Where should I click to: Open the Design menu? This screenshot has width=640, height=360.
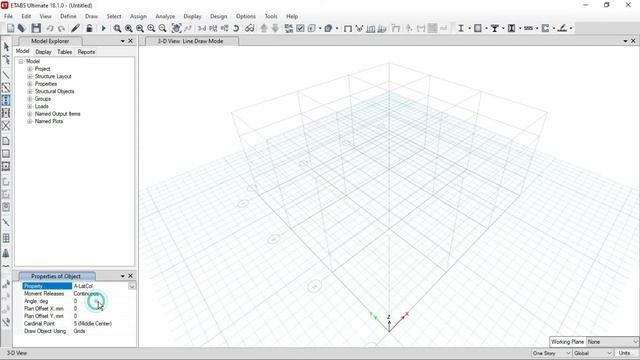coord(219,16)
